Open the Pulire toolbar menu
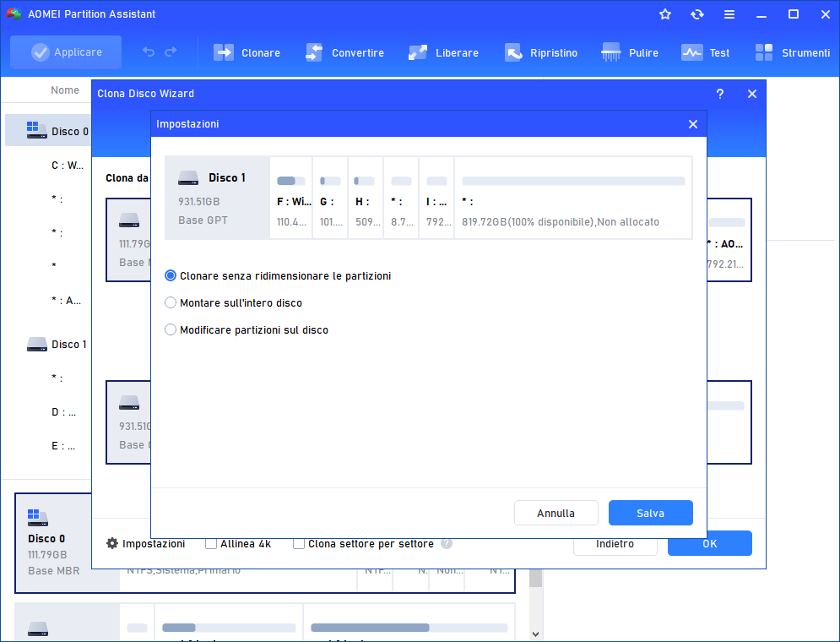Image resolution: width=840 pixels, height=642 pixels. point(630,52)
